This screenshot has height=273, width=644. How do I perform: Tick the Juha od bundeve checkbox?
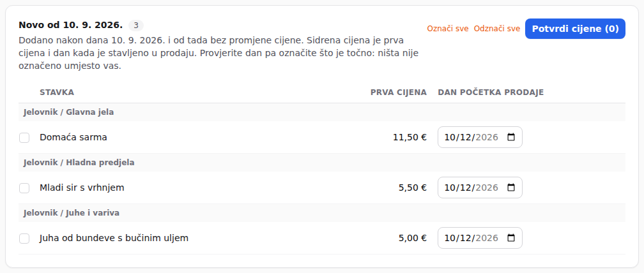pyautogui.click(x=24, y=239)
